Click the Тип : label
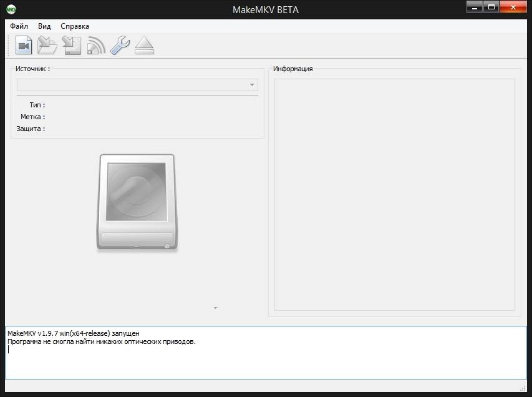 tap(37, 105)
